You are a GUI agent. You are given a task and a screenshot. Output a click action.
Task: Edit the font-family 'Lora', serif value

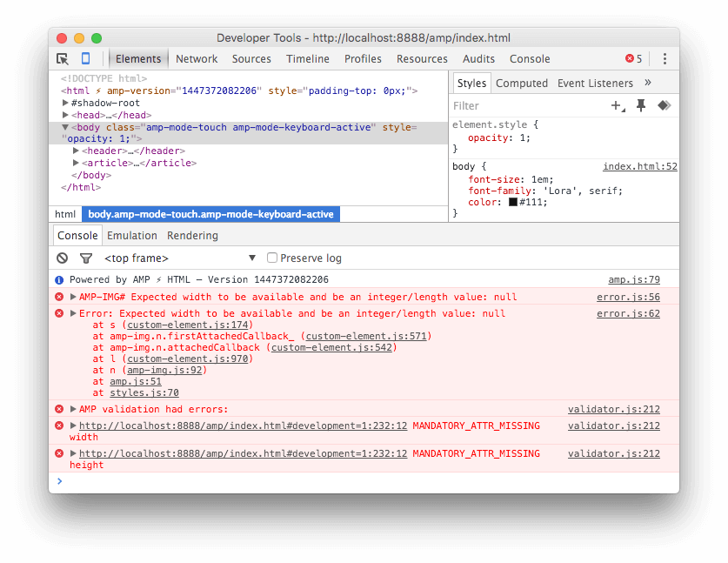click(x=582, y=191)
